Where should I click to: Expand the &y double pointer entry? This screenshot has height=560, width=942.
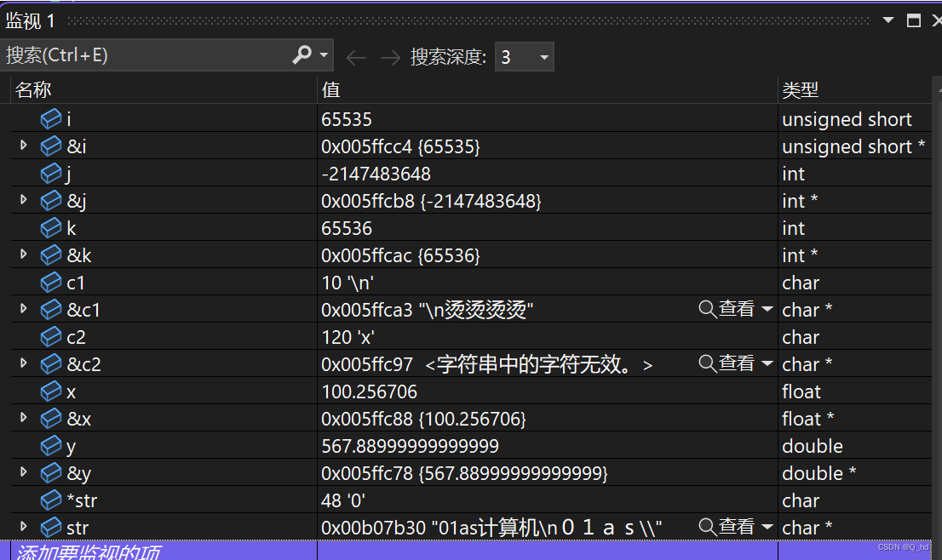coord(23,472)
